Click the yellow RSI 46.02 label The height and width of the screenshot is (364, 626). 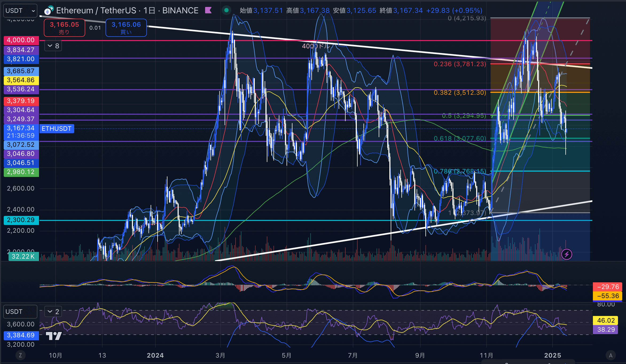coord(605,321)
